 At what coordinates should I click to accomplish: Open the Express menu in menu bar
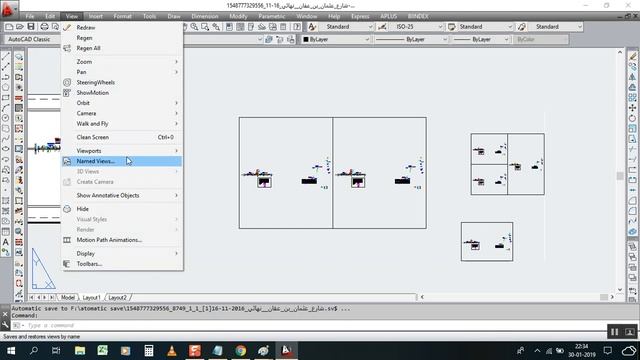click(x=360, y=16)
